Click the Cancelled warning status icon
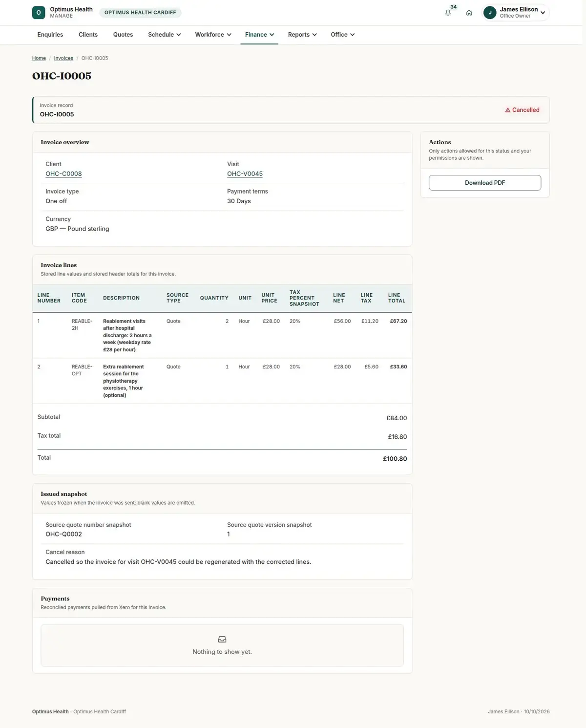This screenshot has height=728, width=586. tap(508, 110)
